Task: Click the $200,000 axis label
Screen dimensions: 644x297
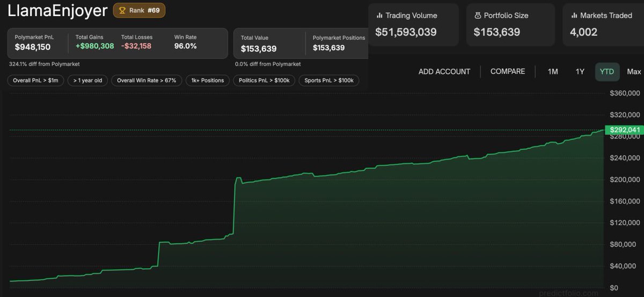Action: 625,180
